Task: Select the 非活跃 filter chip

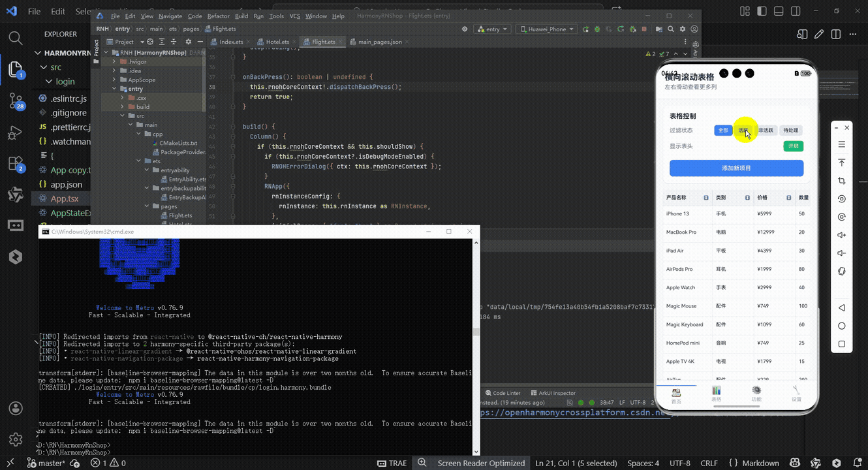Action: point(766,131)
